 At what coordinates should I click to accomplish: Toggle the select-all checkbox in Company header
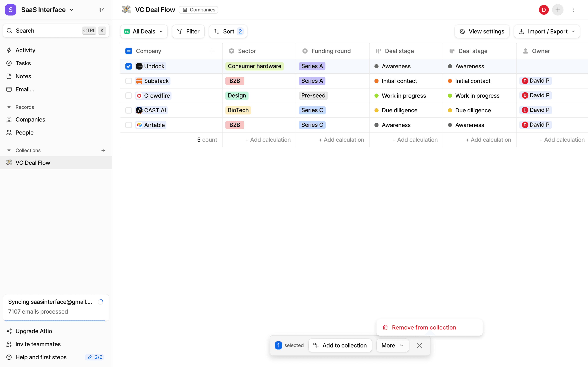(128, 51)
